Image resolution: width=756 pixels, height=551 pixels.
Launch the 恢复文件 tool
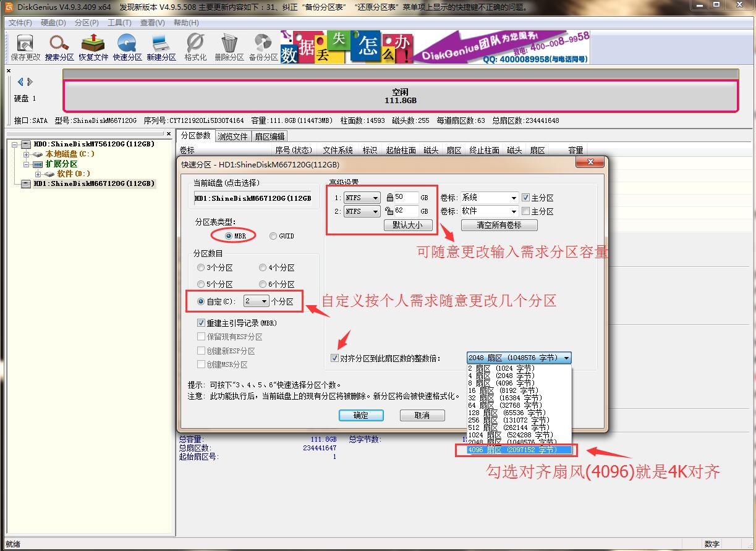(93, 47)
